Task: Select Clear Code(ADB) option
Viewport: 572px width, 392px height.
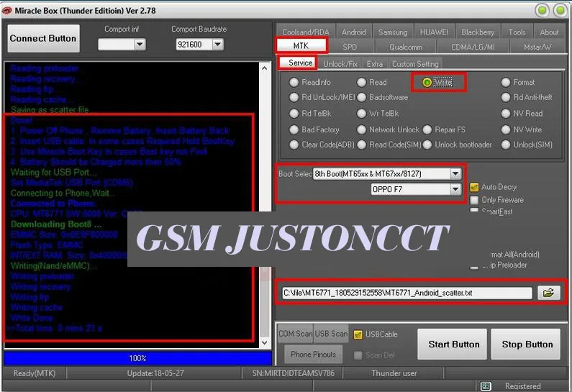Action: 294,145
